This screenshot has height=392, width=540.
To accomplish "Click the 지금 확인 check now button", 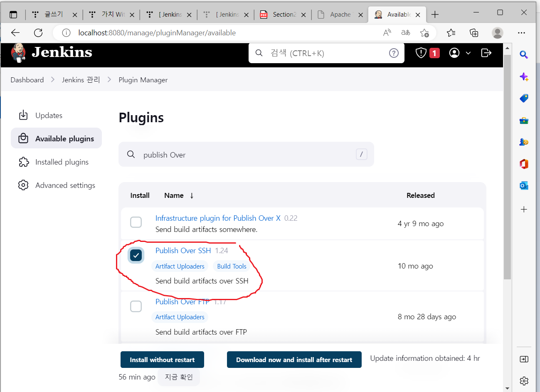I will 179,377.
